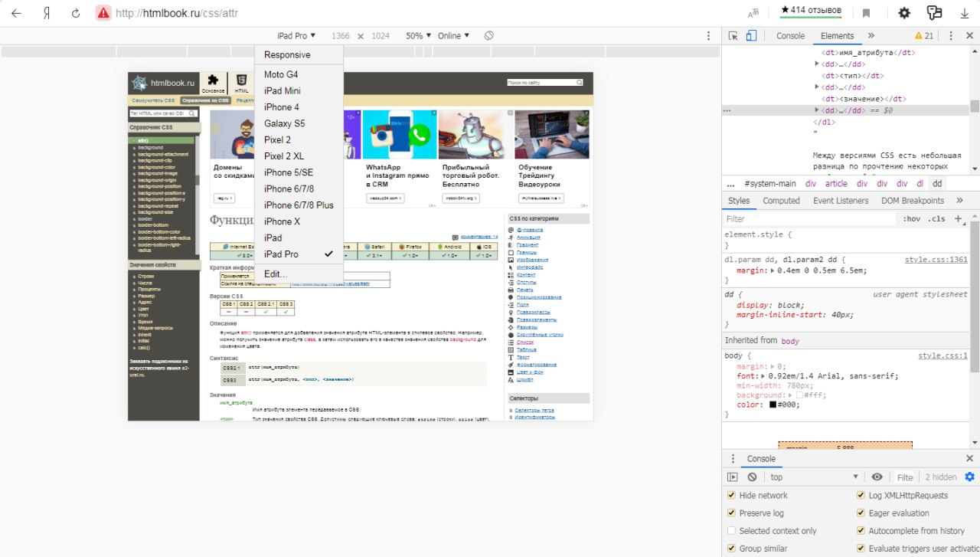The width and height of the screenshot is (980, 557).
Task: Show more DevTools panels chevron
Action: (x=871, y=36)
